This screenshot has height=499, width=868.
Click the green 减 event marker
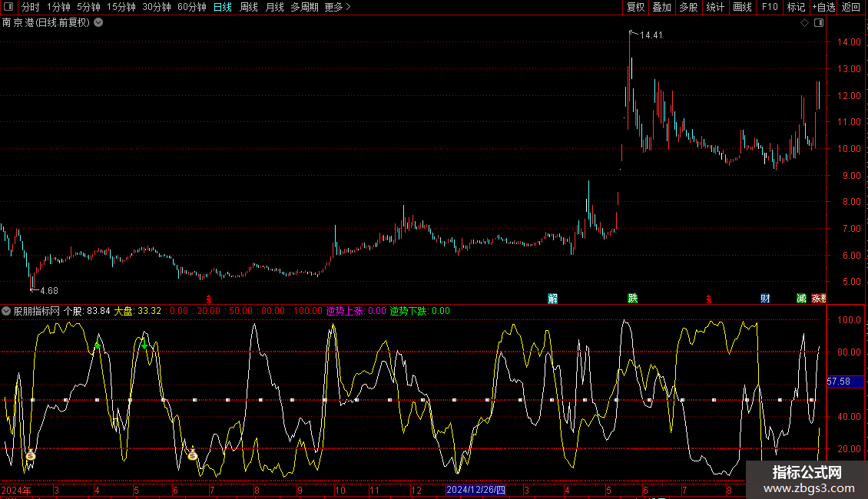pos(801,299)
